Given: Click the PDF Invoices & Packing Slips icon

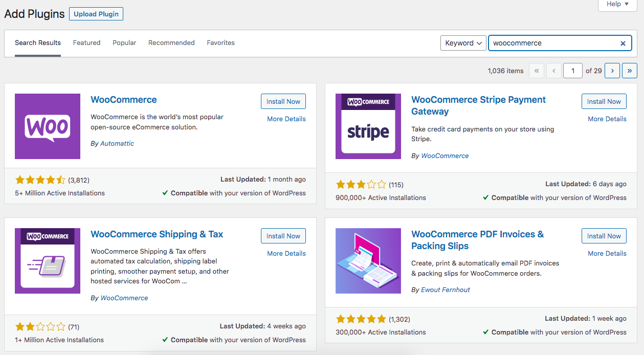Looking at the screenshot, I should tap(368, 261).
